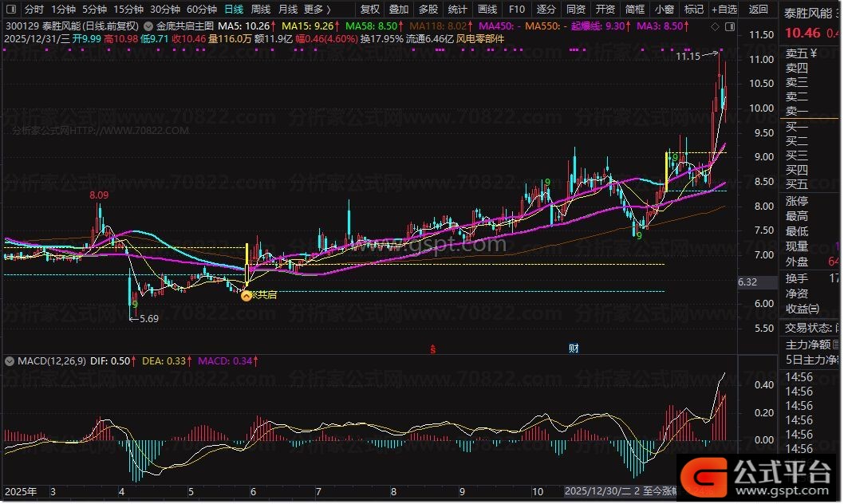Toggle the 叠加 overlay option

399,10
